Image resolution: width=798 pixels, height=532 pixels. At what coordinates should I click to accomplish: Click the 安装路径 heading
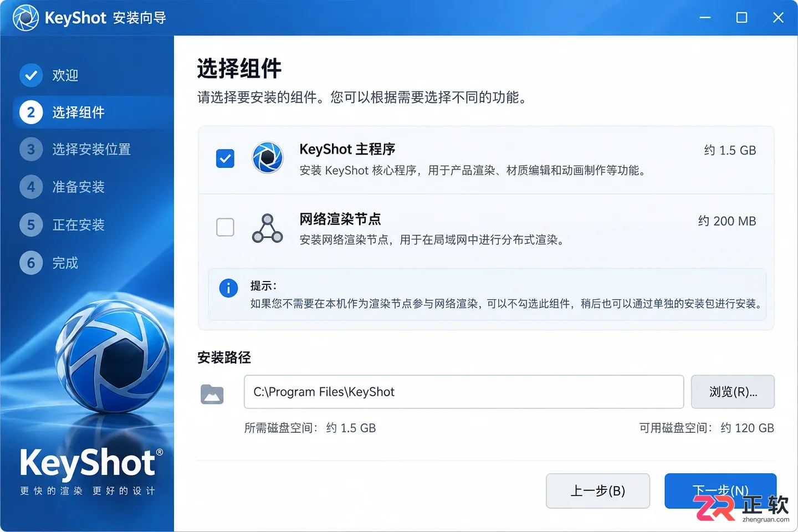click(x=224, y=357)
